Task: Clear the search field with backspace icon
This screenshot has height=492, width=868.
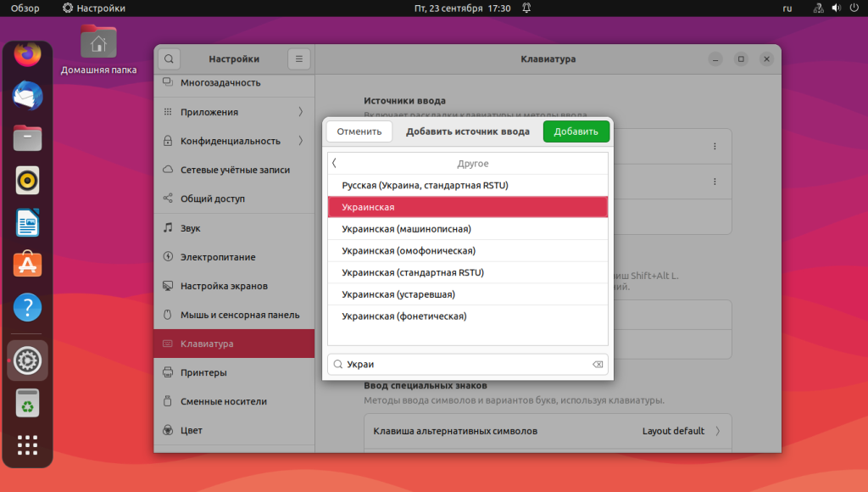Action: pyautogui.click(x=598, y=364)
